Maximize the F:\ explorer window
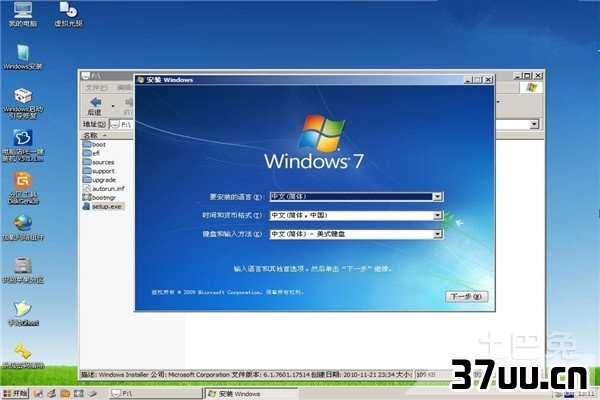The height and width of the screenshot is (400, 600). (x=527, y=76)
